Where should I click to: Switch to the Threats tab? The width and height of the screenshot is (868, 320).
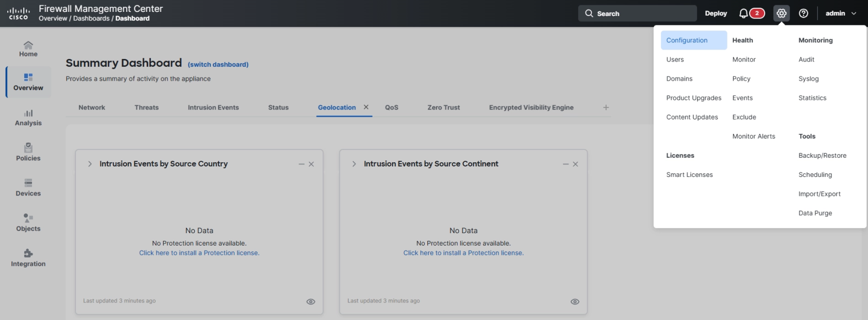coord(147,108)
